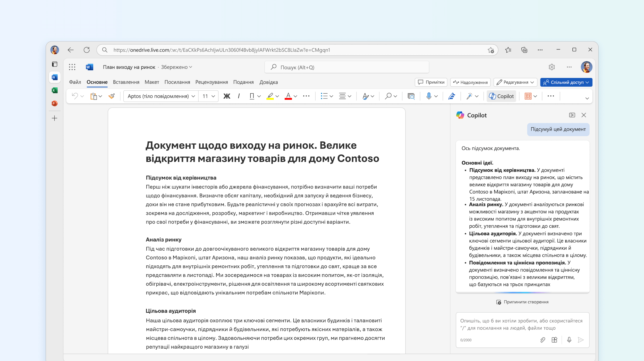Click the Підсумуй цей документ message
Viewport: 644px width, 361px height.
[558, 129]
